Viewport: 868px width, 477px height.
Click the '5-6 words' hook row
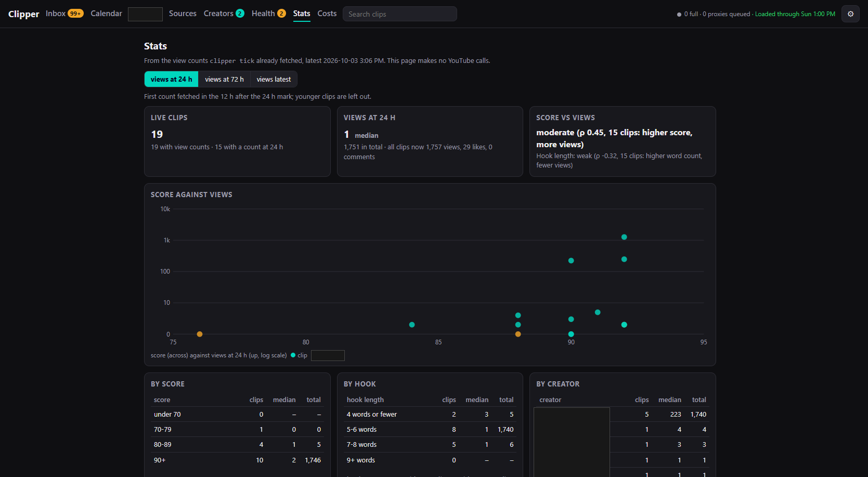[430, 430]
